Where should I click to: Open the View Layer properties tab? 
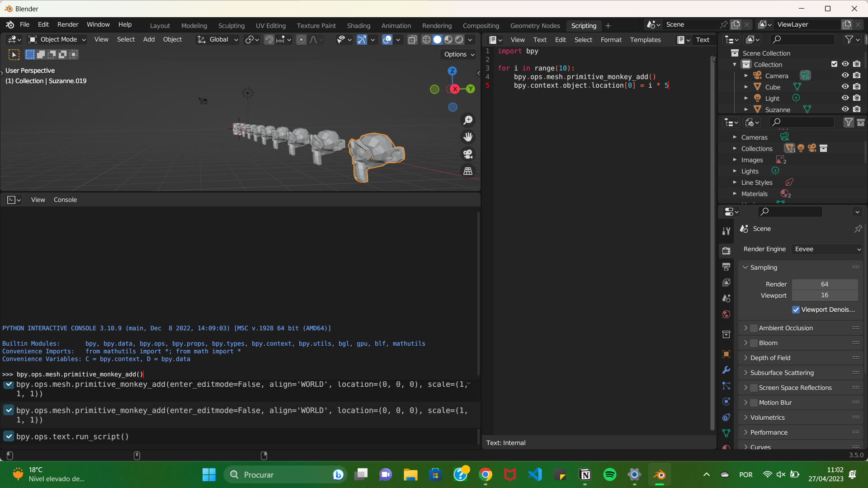pyautogui.click(x=726, y=283)
